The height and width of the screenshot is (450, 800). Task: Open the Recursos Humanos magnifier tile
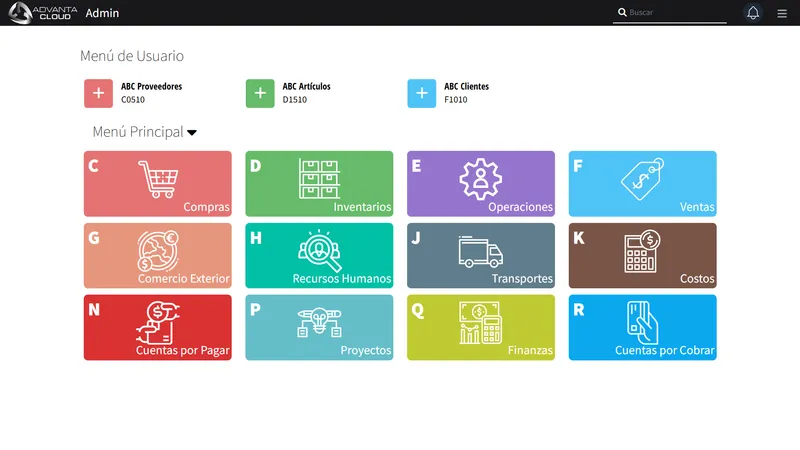319,256
